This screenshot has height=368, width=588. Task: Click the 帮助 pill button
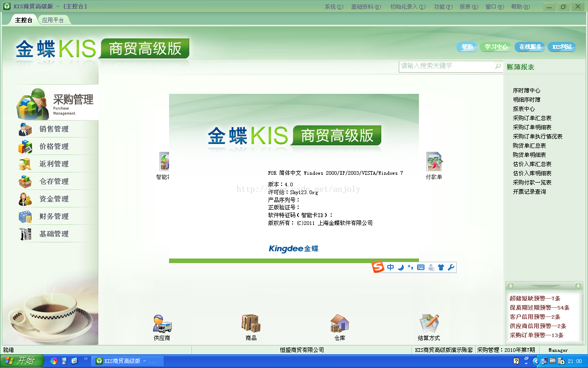tap(467, 47)
